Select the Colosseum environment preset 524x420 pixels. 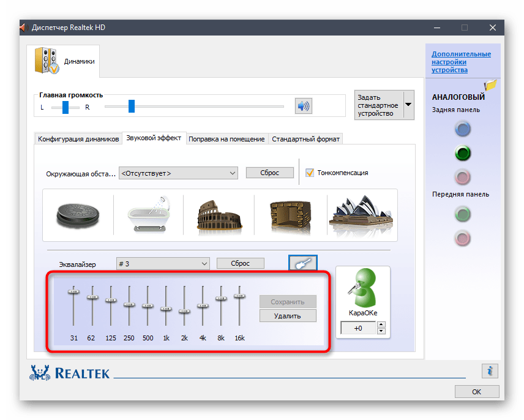217,215
